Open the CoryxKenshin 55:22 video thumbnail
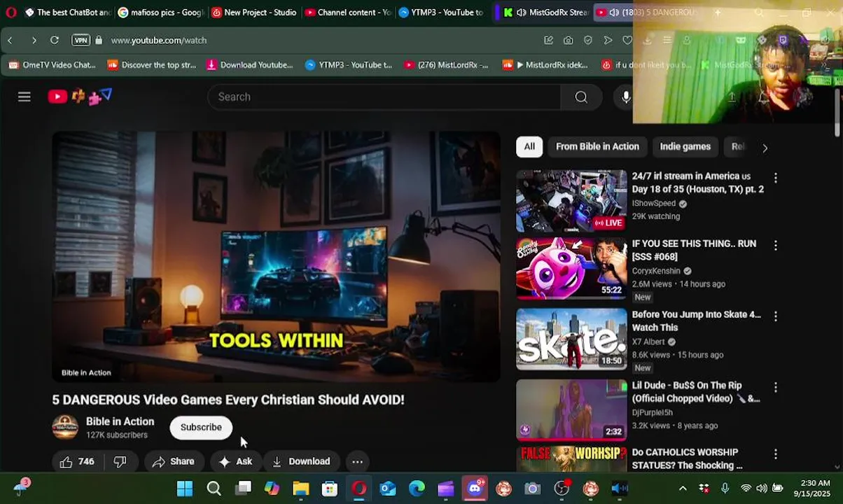This screenshot has height=504, width=843. pos(571,269)
